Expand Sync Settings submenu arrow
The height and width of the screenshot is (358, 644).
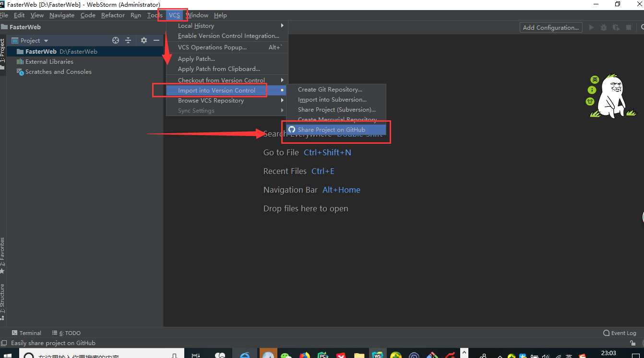pos(282,111)
